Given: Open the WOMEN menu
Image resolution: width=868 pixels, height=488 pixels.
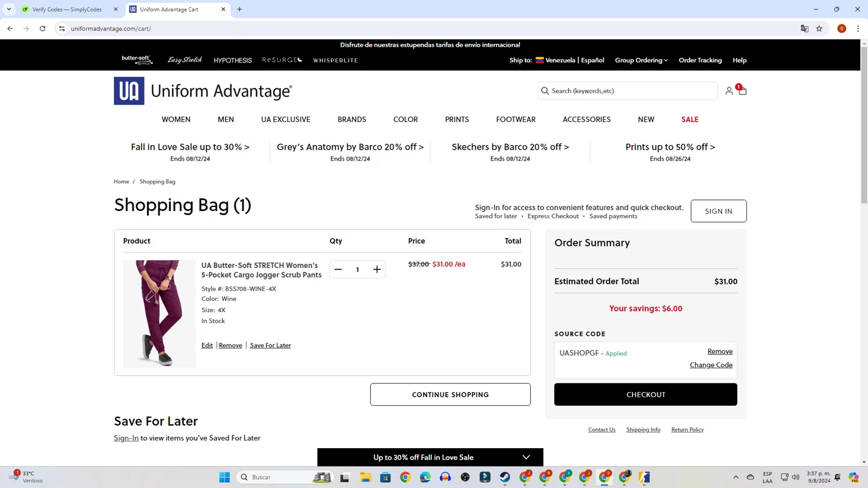Looking at the screenshot, I should point(176,120).
